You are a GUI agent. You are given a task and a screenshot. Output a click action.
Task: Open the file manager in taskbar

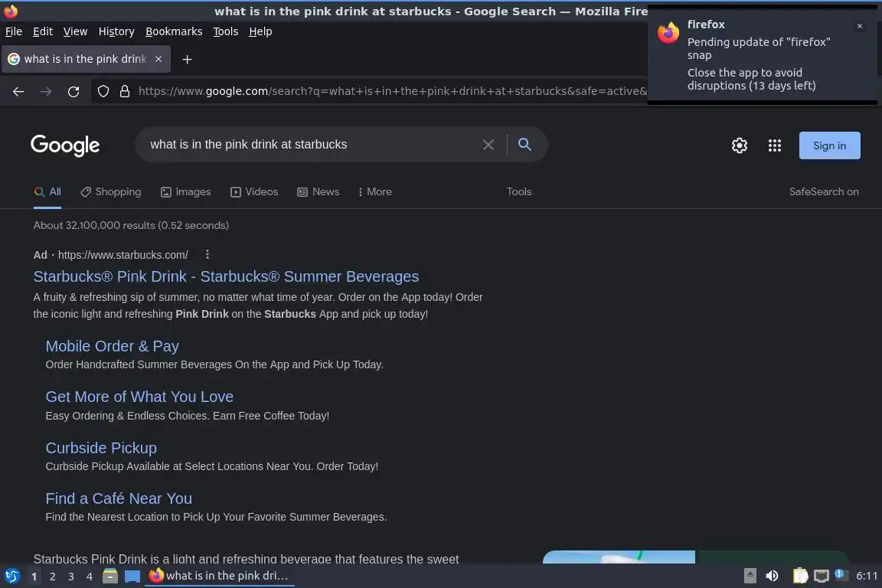110,576
